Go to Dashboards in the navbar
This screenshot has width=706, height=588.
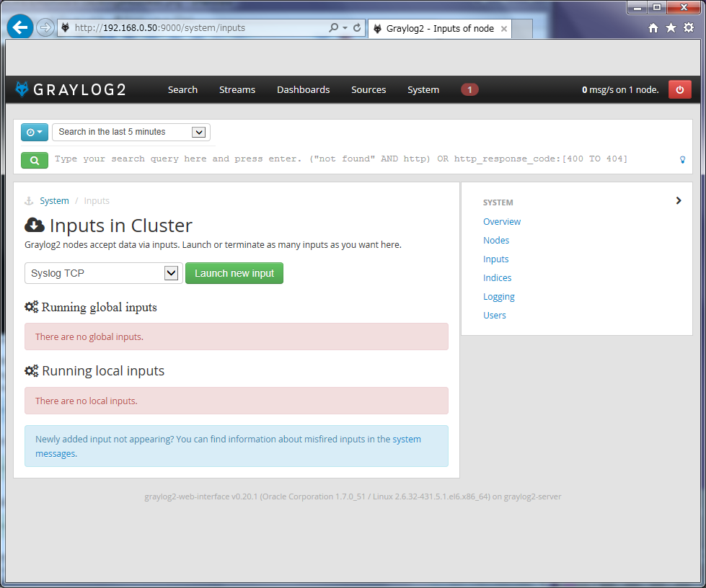coord(304,89)
